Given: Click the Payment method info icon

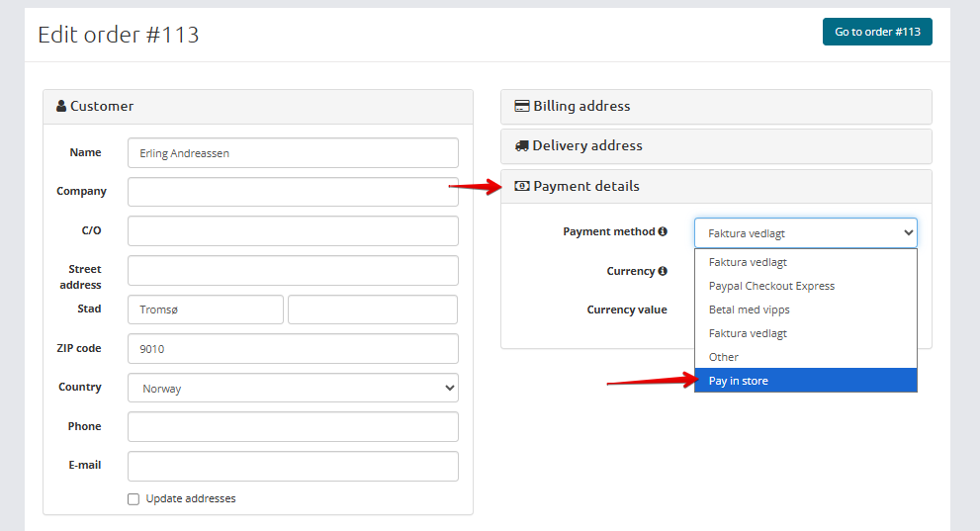Looking at the screenshot, I should pos(663,231).
